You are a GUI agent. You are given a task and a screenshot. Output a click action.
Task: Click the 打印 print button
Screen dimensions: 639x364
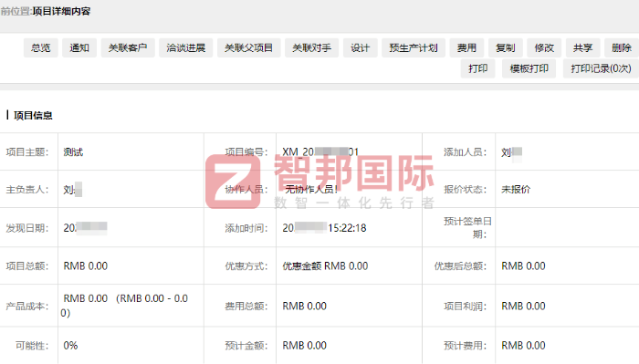478,68
